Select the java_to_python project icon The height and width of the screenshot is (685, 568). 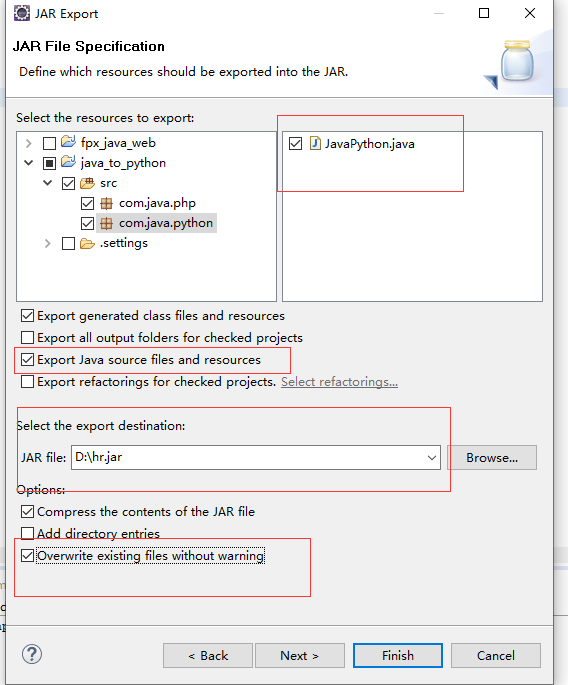click(68, 162)
